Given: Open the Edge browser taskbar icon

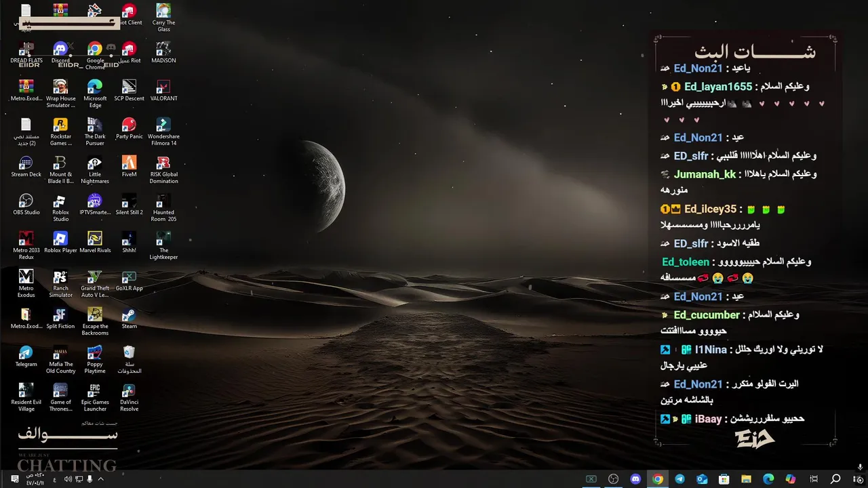Looking at the screenshot, I should [x=768, y=479].
